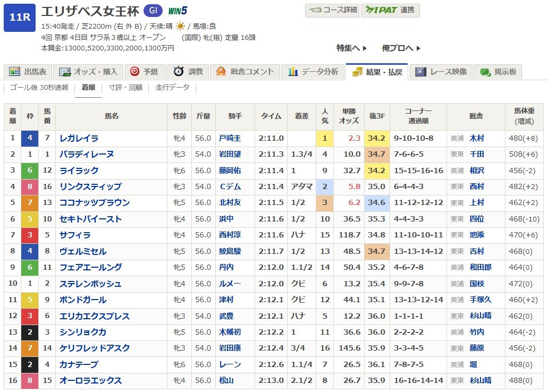This screenshot has width=548, height=392.
Task: Click the 掲示板 speech bubble icon
Action: tap(485, 72)
